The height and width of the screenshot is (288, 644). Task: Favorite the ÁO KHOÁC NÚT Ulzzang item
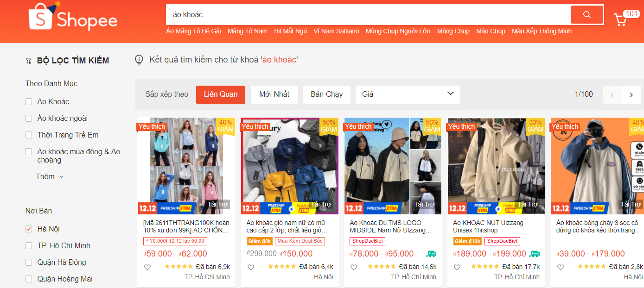pos(457,267)
